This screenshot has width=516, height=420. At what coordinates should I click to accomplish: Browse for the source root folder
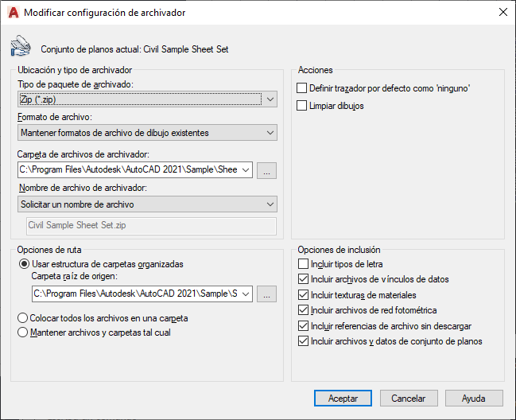tap(266, 294)
